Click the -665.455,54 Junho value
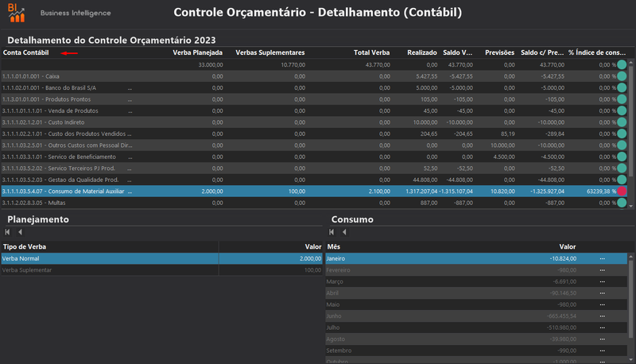The height and width of the screenshot is (364, 636). tap(561, 316)
